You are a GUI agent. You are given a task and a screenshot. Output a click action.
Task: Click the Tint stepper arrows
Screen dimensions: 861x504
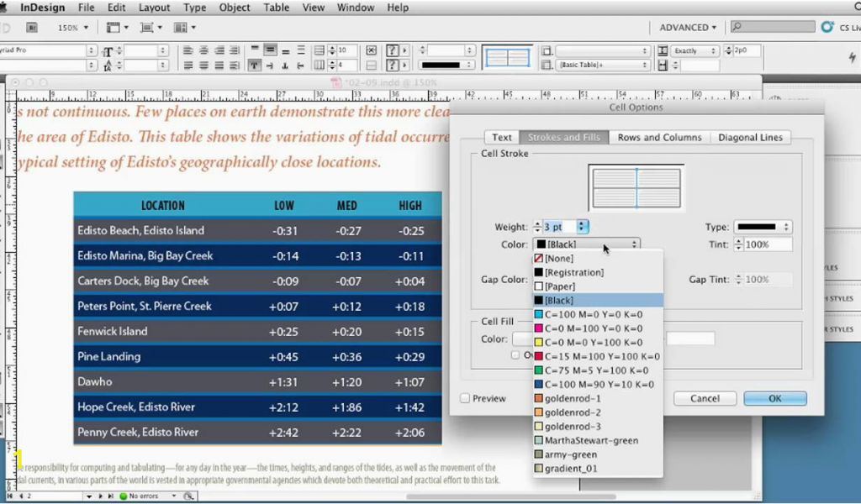tap(738, 244)
